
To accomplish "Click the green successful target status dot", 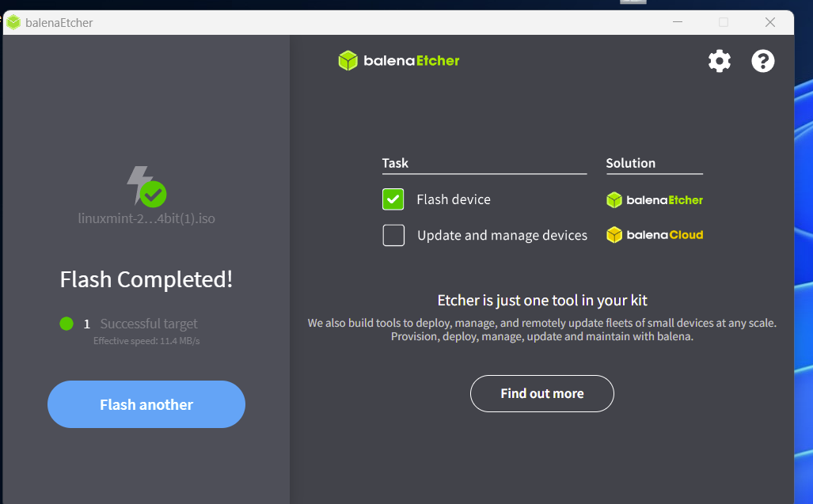I will click(66, 324).
